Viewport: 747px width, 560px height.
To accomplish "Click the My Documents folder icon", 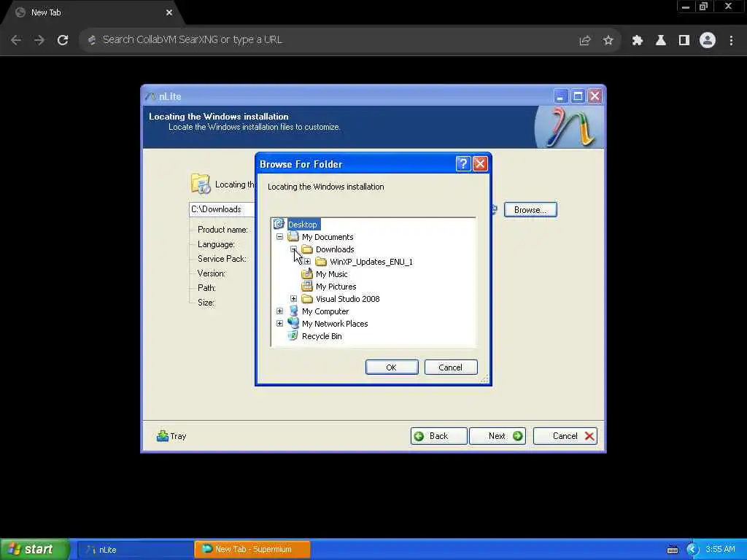I will pyautogui.click(x=293, y=237).
